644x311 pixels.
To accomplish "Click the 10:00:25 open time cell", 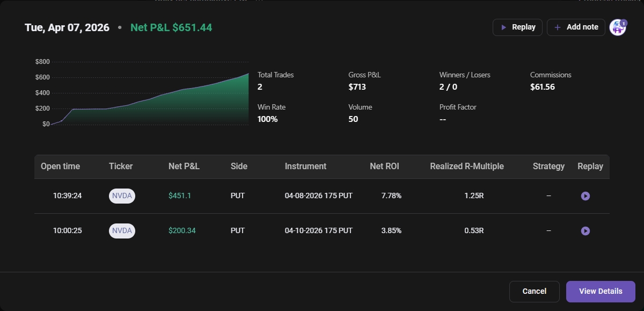I will coord(68,231).
